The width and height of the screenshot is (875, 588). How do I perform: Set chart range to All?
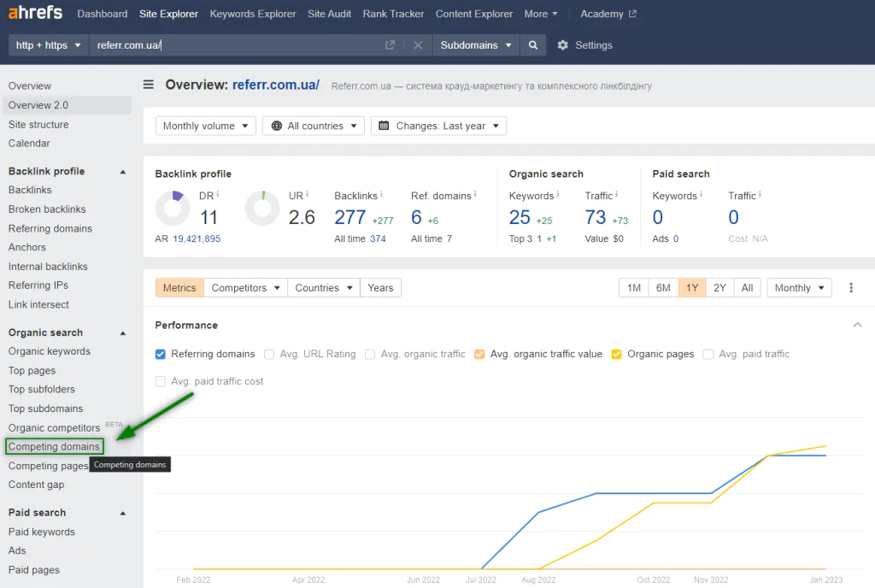coord(747,288)
